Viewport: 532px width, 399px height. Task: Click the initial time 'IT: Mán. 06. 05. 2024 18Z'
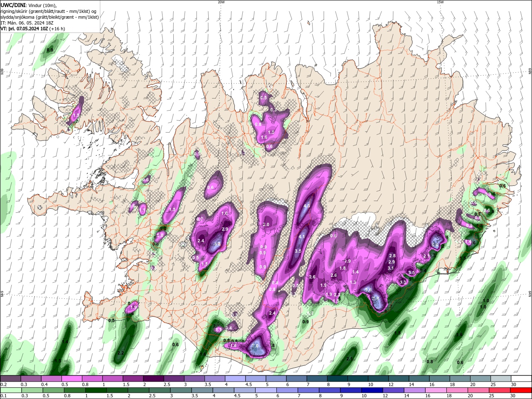(28, 23)
